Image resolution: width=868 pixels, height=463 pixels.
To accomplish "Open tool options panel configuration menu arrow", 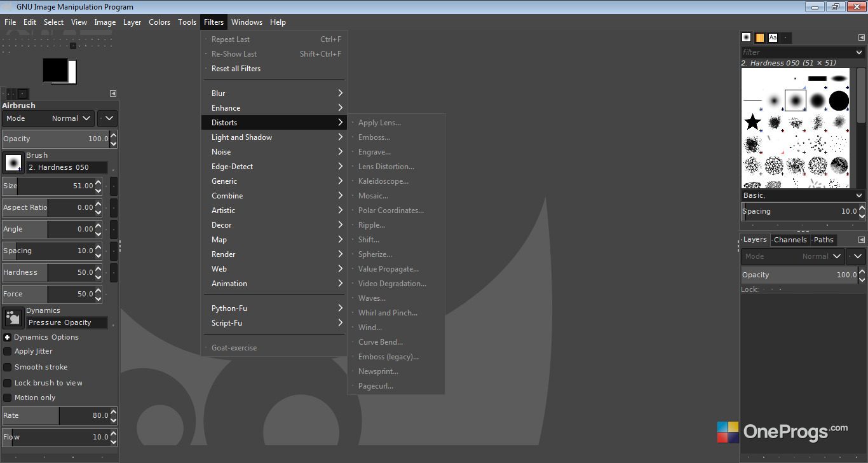I will pos(113,93).
